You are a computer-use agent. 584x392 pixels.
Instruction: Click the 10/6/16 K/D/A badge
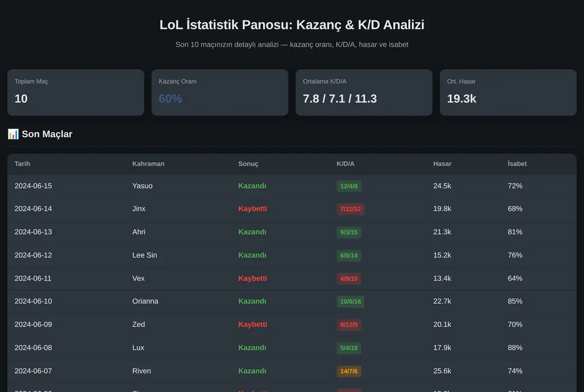350,302
